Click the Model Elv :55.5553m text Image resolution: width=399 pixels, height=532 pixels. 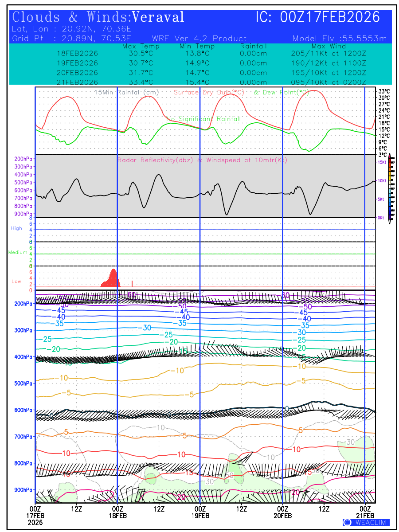pyautogui.click(x=340, y=39)
